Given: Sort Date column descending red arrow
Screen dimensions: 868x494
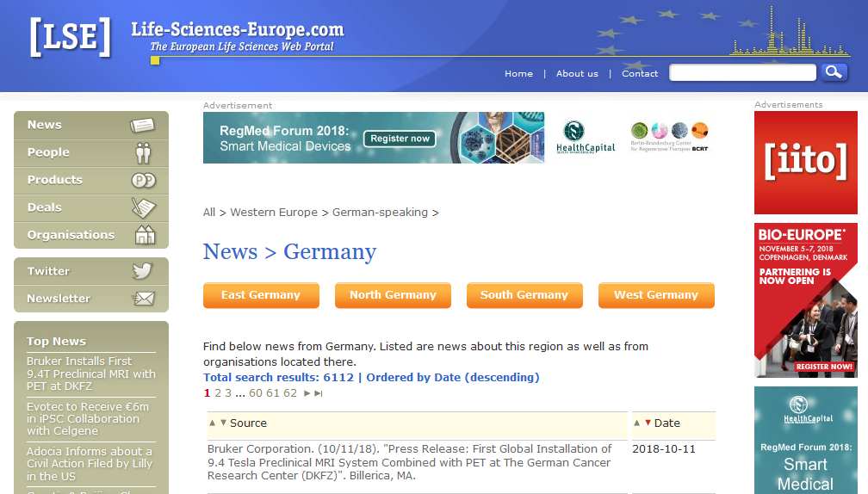Looking at the screenshot, I should tap(648, 423).
